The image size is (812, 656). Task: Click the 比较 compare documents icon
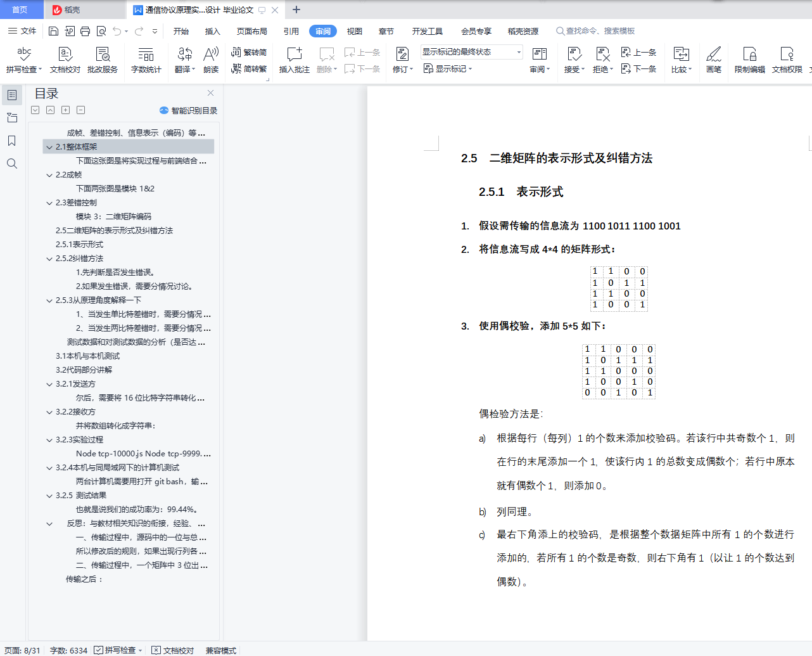click(682, 55)
